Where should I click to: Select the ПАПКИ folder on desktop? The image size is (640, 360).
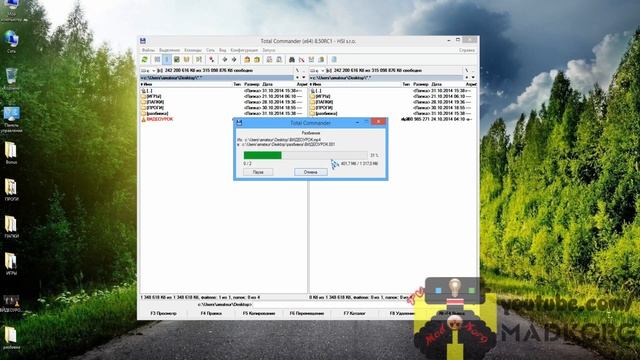11,227
